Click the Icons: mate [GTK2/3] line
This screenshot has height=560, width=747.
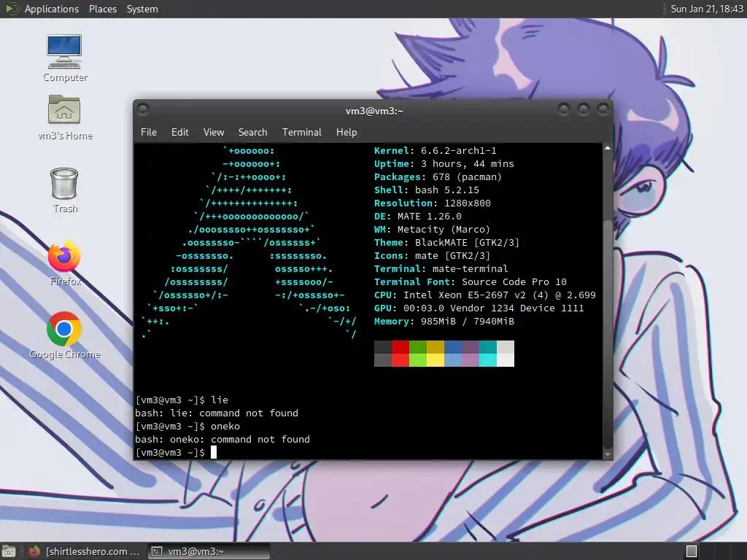coord(432,256)
